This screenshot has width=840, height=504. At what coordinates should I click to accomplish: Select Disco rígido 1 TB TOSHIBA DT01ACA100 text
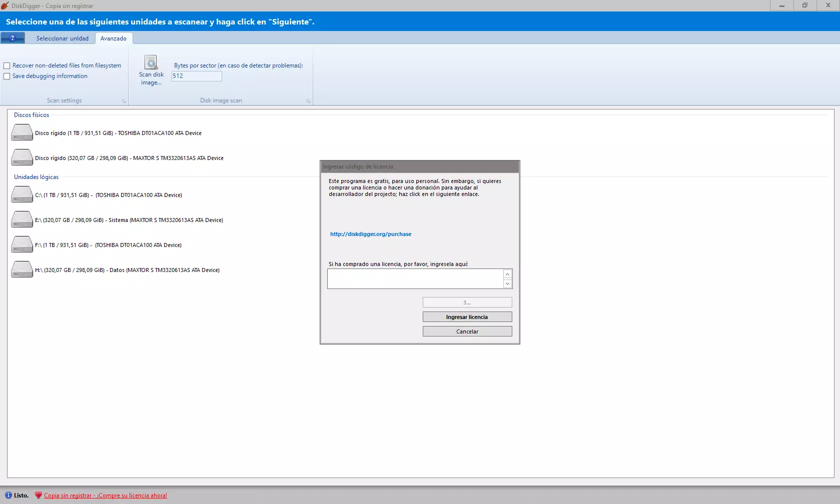click(118, 133)
